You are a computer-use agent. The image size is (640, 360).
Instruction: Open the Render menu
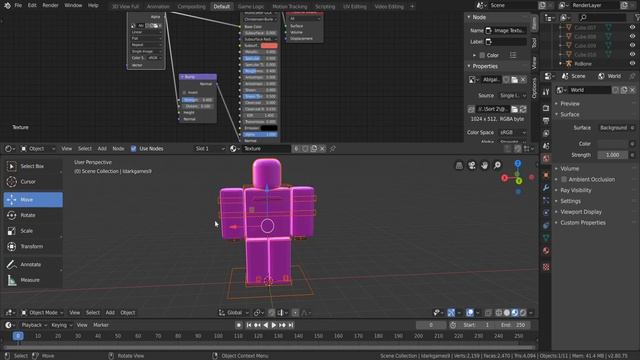50,6
